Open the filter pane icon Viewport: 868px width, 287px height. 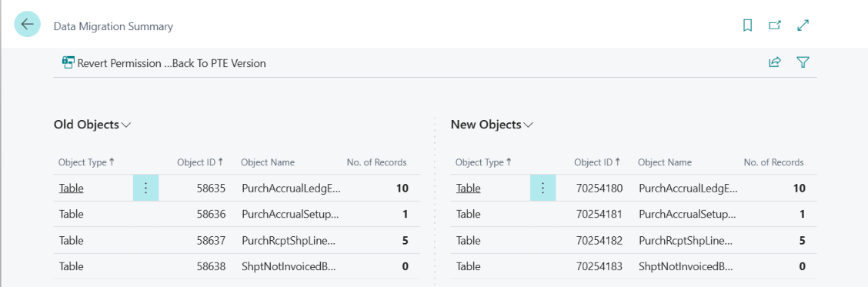pos(803,62)
